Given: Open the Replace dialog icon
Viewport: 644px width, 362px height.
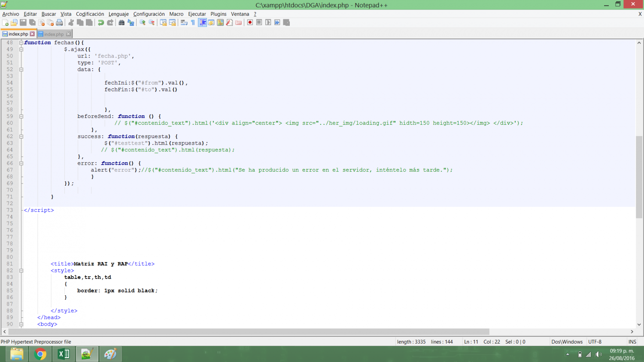Looking at the screenshot, I should pos(131,22).
